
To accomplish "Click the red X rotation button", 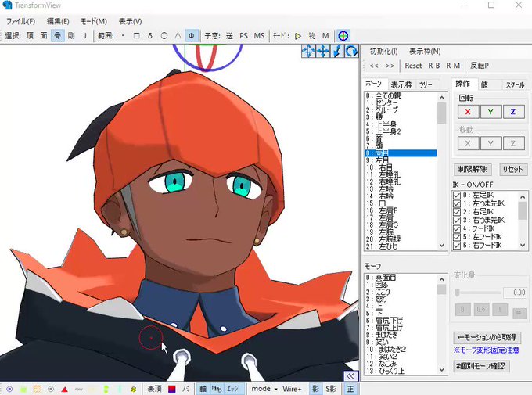I will click(468, 111).
